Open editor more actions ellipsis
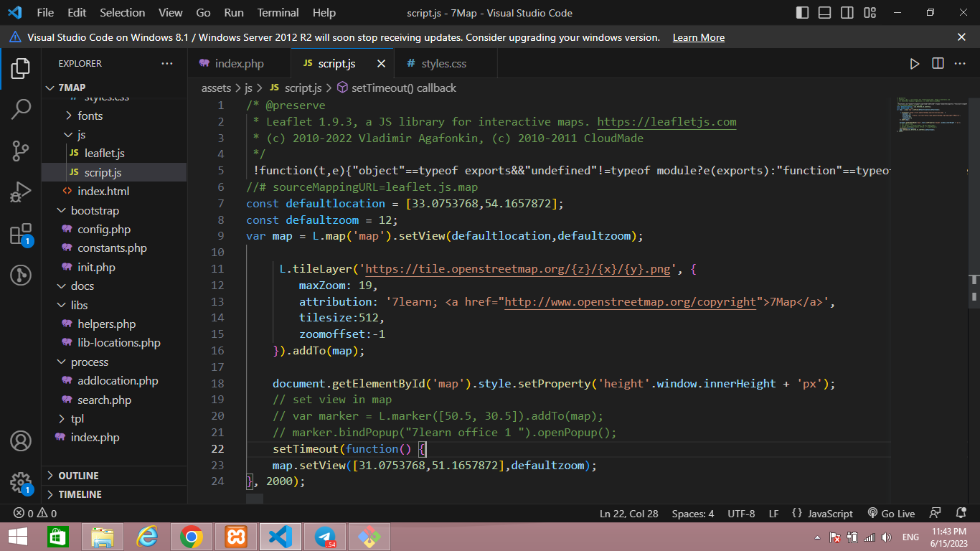Screen dimensions: 980x551 click(x=960, y=64)
